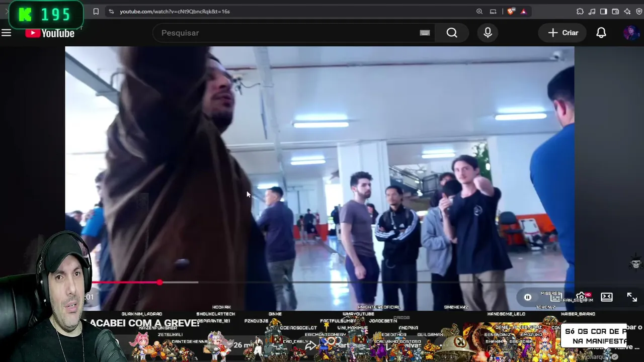
Task: Open the VPN shield icon
Action: [639, 12]
